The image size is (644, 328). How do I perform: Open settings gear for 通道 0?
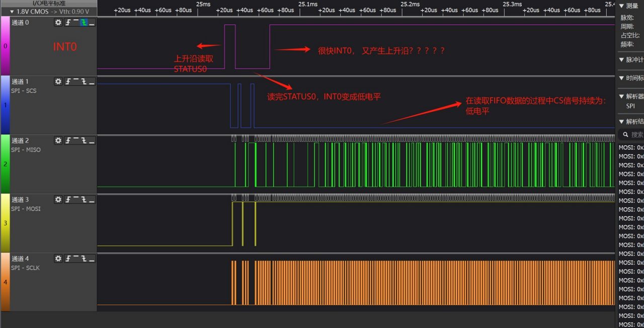[58, 22]
